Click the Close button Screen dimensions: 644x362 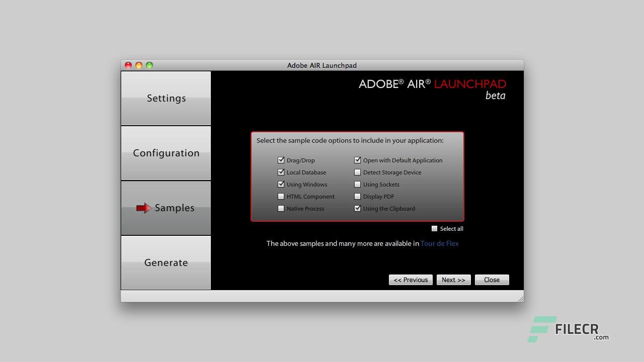[x=492, y=280]
